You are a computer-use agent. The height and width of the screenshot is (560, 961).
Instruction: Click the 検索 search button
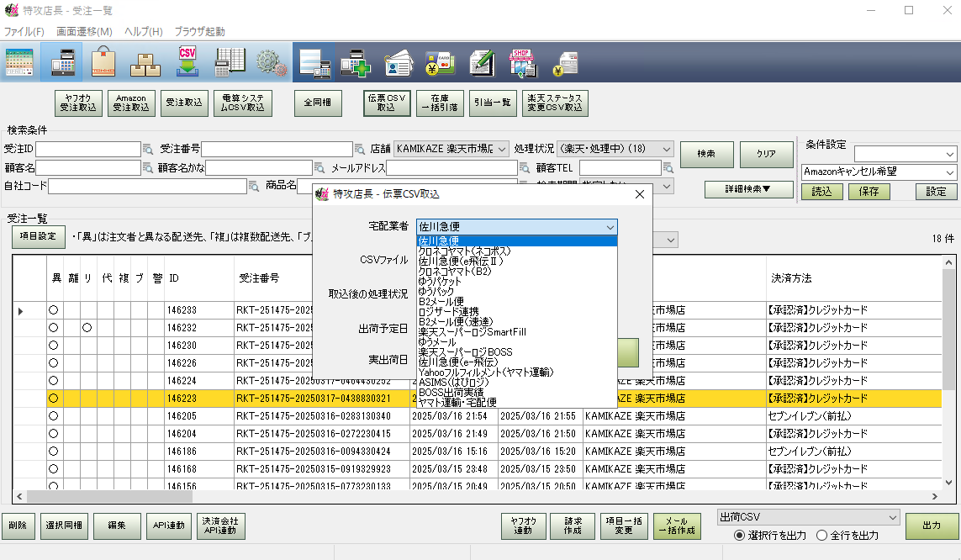click(x=706, y=154)
